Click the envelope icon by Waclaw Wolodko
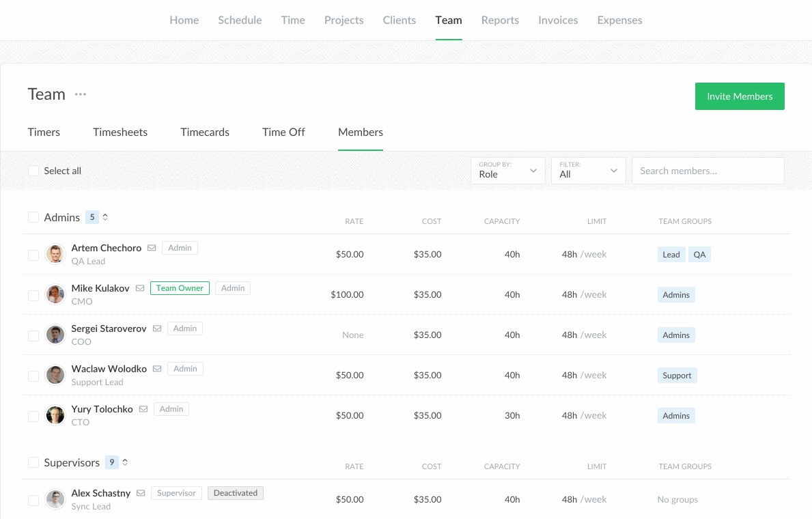Screen dimensions: 812x519 click(157, 369)
